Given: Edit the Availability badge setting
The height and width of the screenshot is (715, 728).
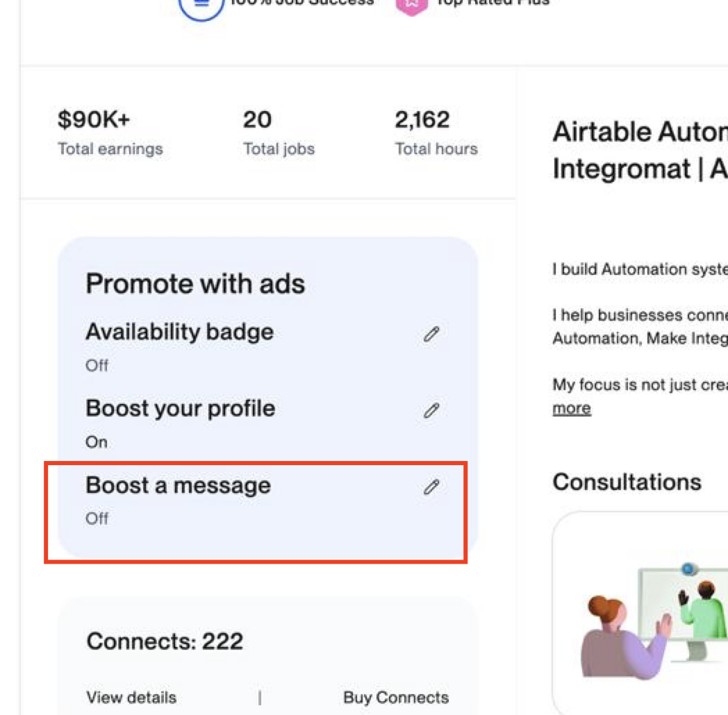Looking at the screenshot, I should [x=431, y=334].
